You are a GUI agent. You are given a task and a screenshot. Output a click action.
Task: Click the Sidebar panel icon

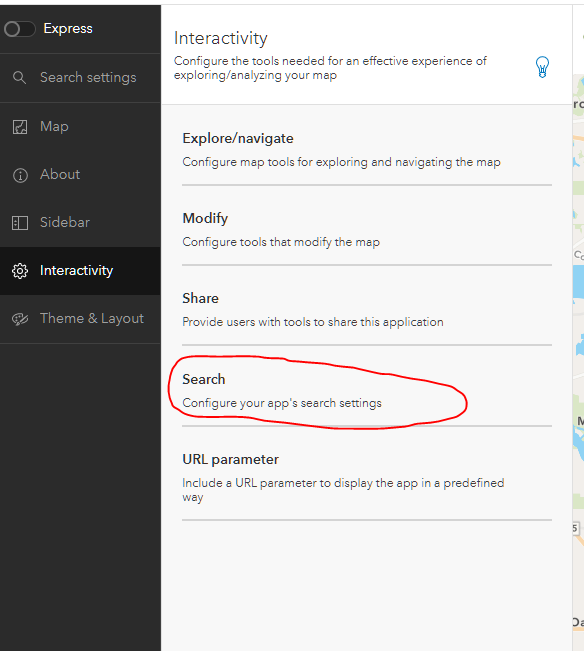pos(20,223)
